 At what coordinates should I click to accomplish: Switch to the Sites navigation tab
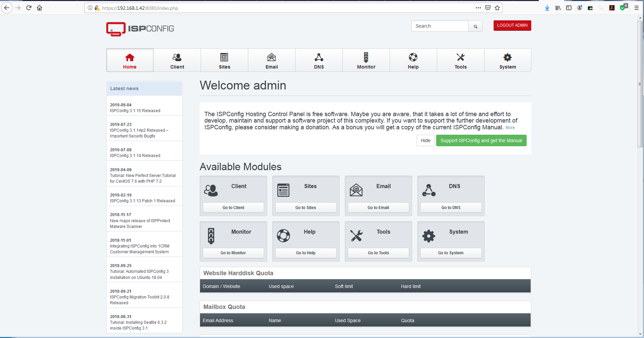tap(224, 60)
